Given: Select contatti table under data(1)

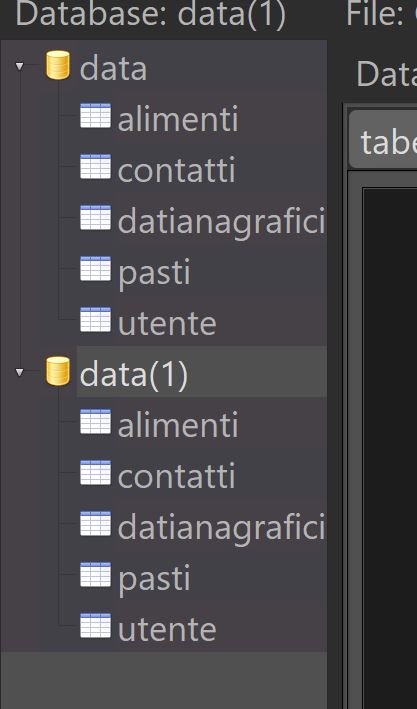Looking at the screenshot, I should point(176,476).
